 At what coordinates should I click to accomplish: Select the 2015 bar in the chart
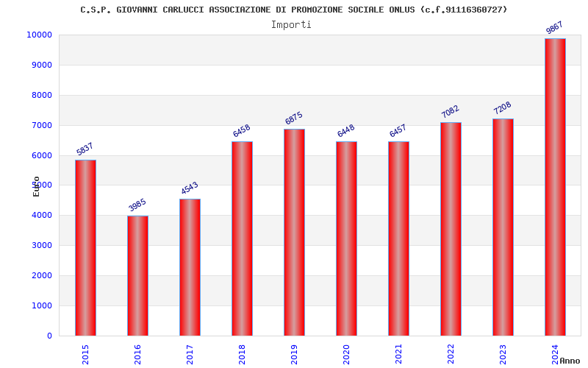(85, 248)
